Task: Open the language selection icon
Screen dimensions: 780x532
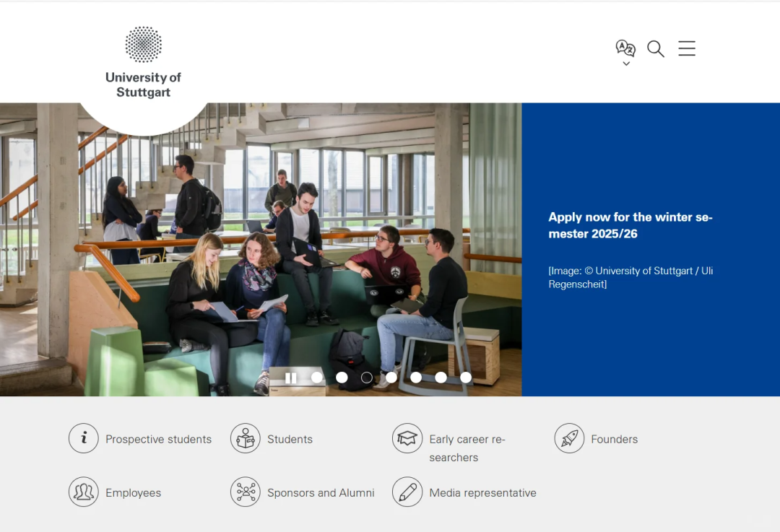Action: (x=625, y=48)
